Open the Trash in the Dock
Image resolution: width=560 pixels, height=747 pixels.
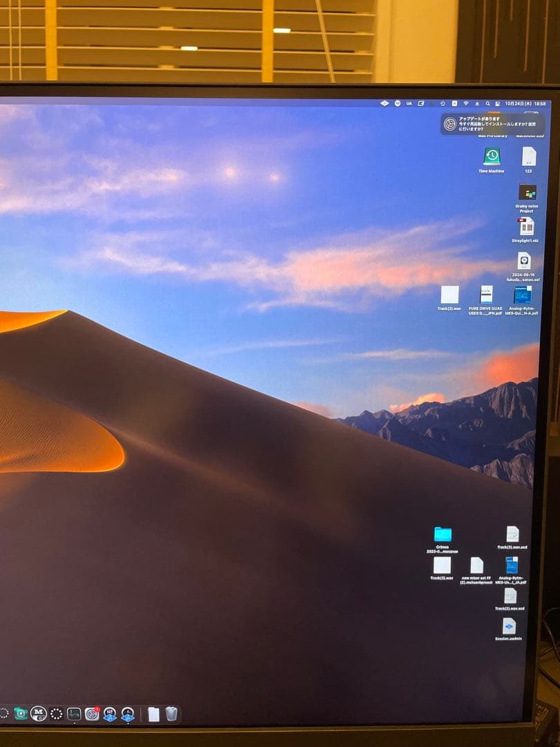(171, 714)
